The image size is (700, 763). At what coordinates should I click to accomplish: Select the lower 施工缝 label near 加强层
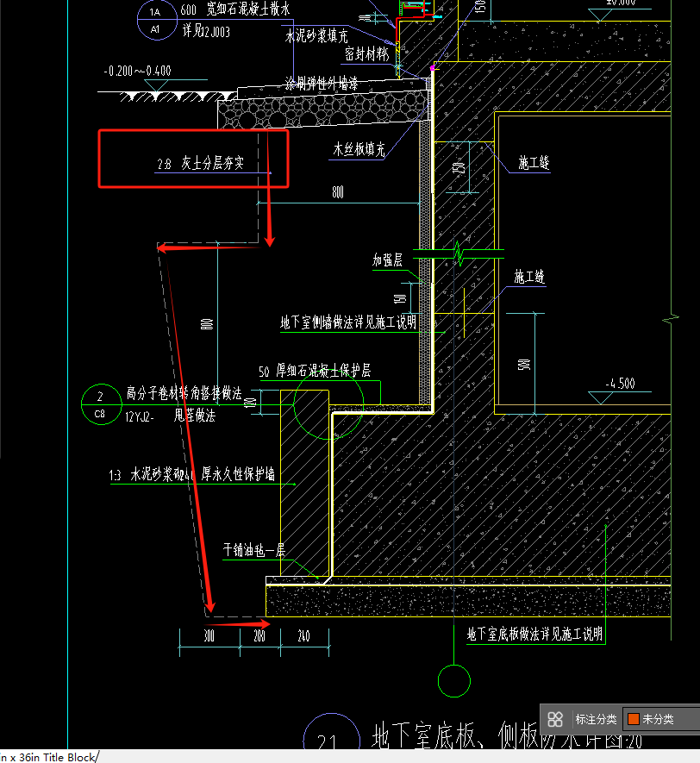pos(529,277)
